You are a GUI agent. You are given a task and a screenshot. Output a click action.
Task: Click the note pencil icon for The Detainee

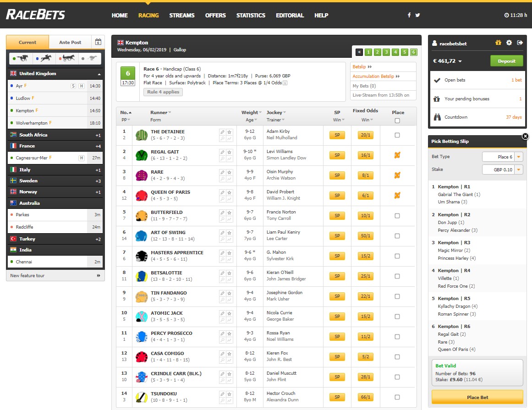pos(222,132)
